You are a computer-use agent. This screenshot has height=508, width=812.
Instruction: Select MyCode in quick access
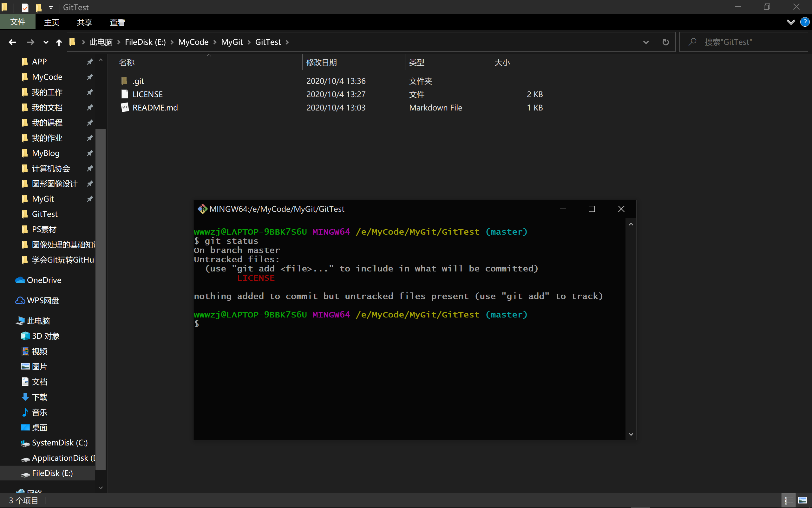click(47, 77)
